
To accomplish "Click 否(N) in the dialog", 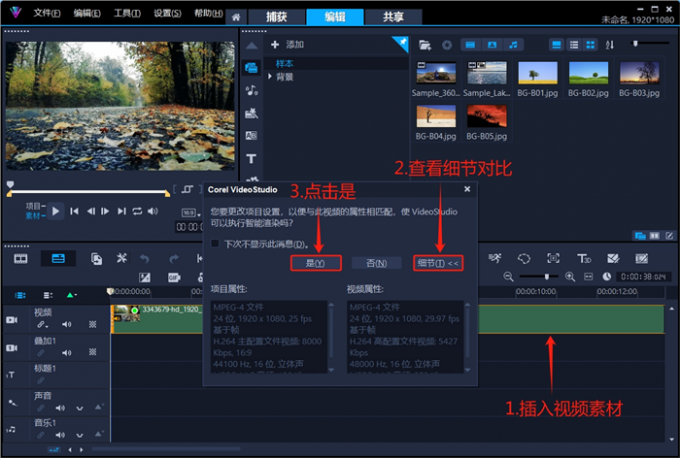I will coord(376,263).
